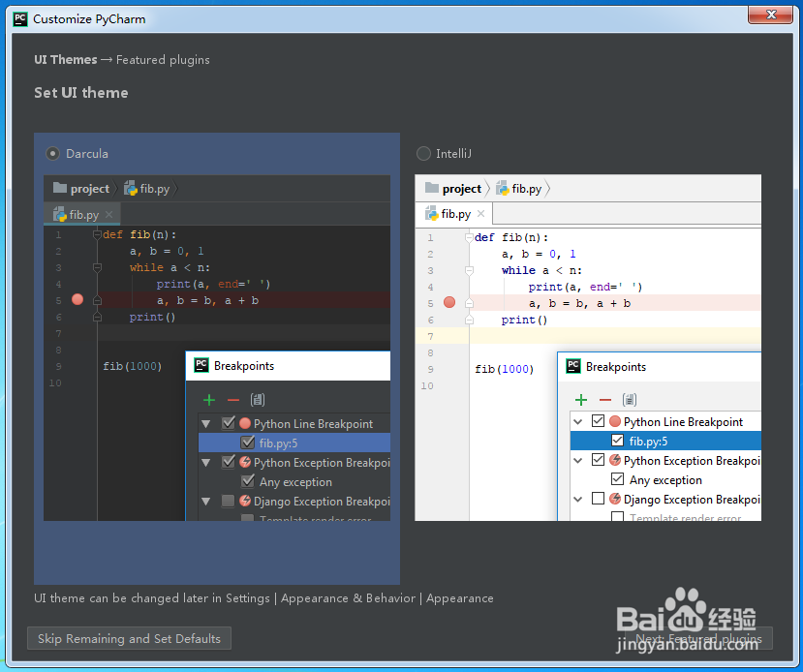This screenshot has height=672, width=803.
Task: Click the PyCharm logo in title bar
Action: pos(20,19)
